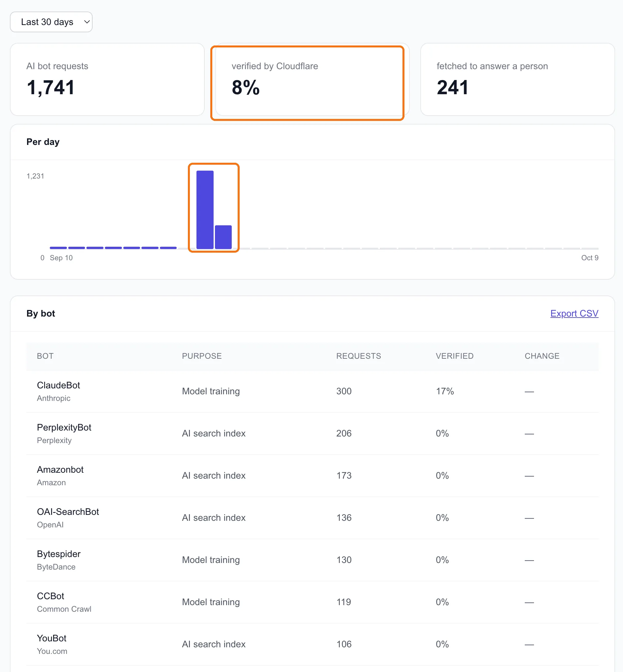Click the fetched to answer a person card

click(x=518, y=79)
